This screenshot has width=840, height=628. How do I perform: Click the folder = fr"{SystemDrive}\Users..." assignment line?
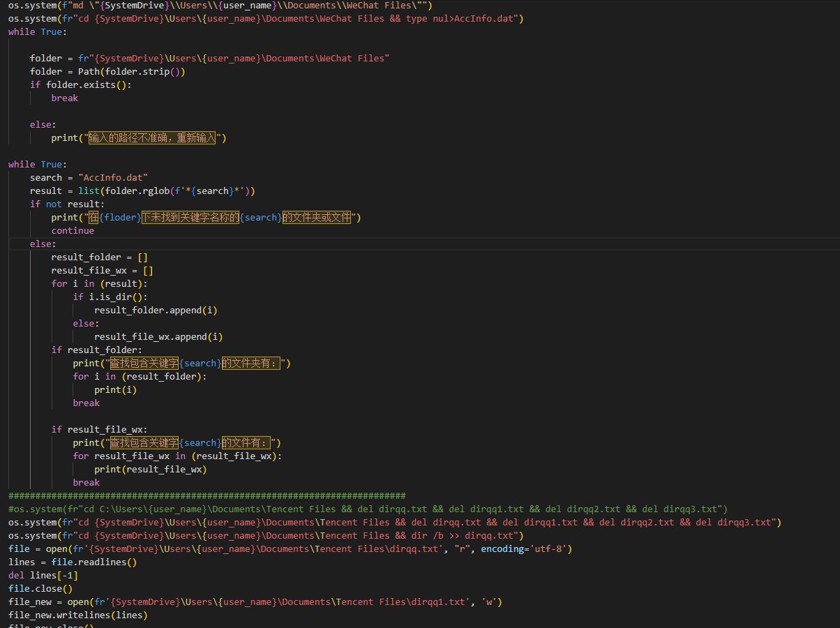tap(209, 58)
